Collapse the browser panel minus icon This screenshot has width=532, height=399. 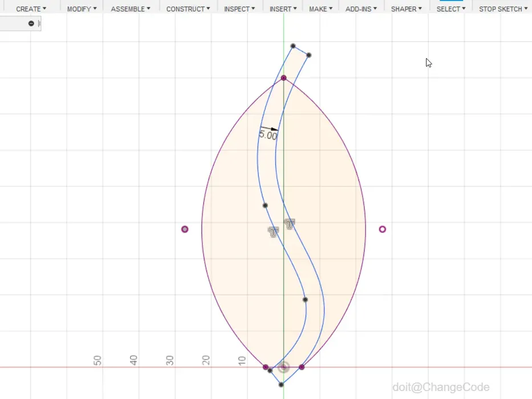(x=31, y=23)
